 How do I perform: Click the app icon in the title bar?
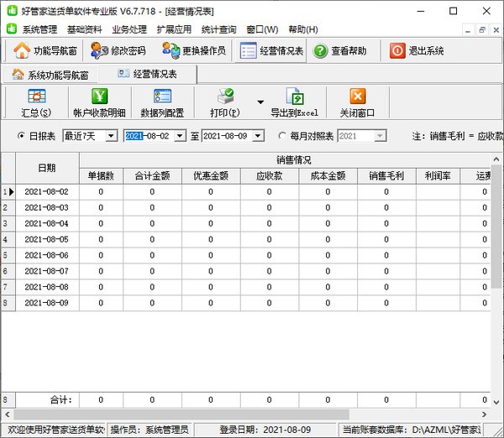tap(13, 11)
